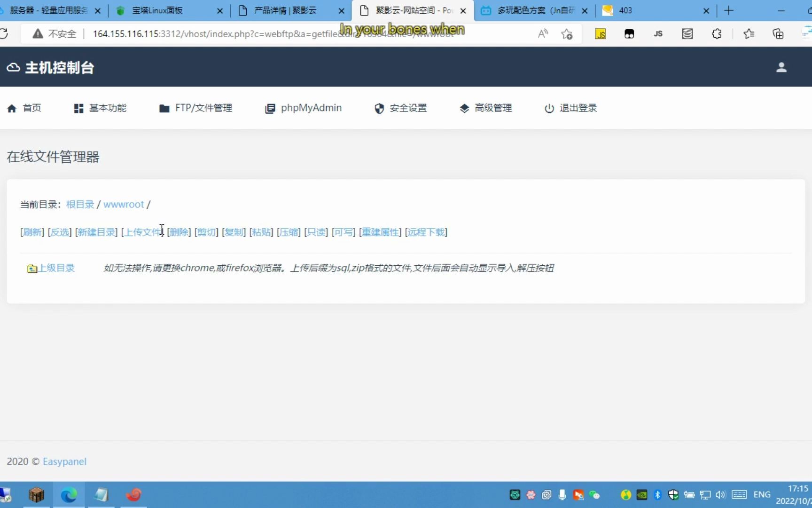Open the 基本功能 menu item
Image resolution: width=812 pixels, height=508 pixels.
(x=100, y=108)
